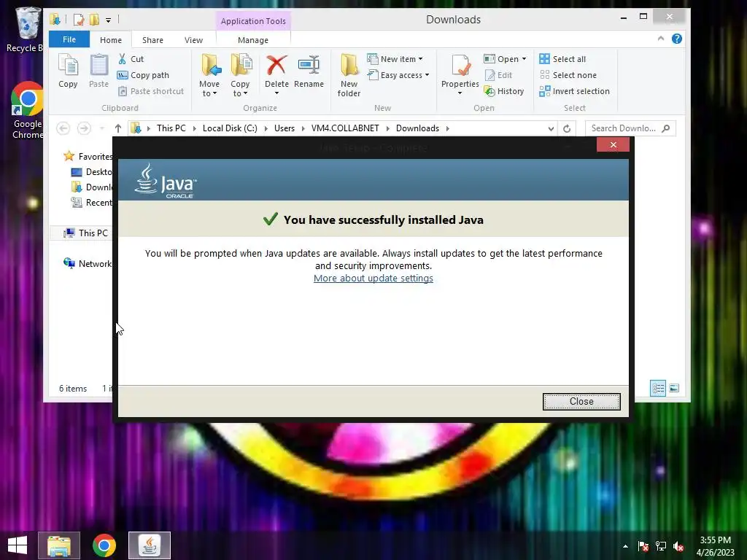Image resolution: width=747 pixels, height=560 pixels.
Task: Select Network in the navigation pane
Action: 88,263
